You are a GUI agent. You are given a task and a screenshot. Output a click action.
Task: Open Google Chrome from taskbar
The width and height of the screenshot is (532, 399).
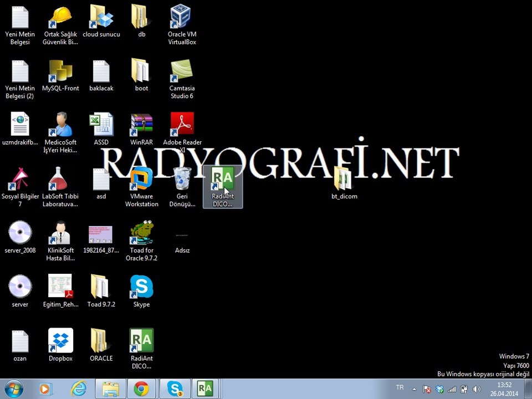point(141,389)
